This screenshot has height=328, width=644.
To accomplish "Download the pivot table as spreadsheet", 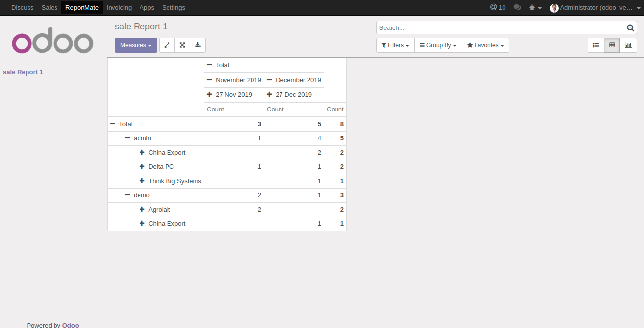I will tap(197, 45).
